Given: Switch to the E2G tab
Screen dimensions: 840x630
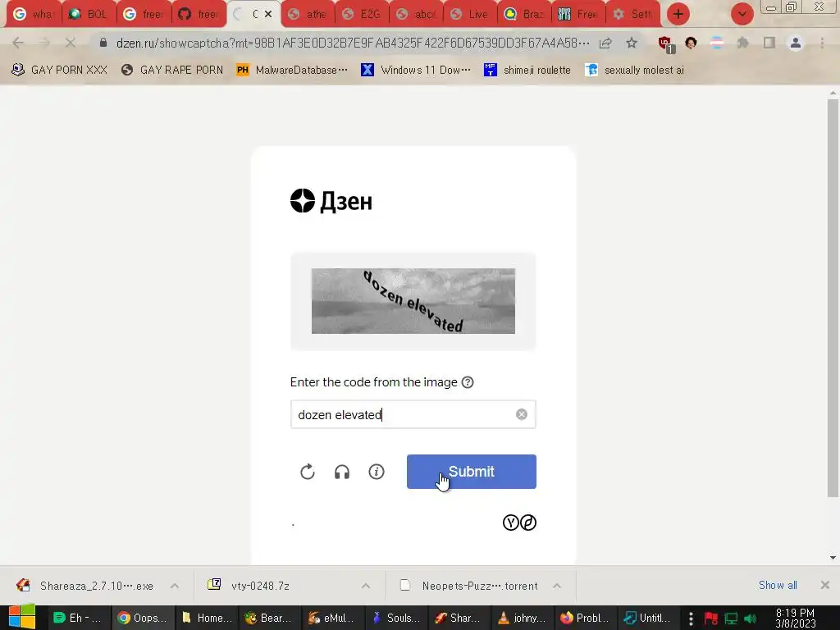Looking at the screenshot, I should (x=362, y=14).
